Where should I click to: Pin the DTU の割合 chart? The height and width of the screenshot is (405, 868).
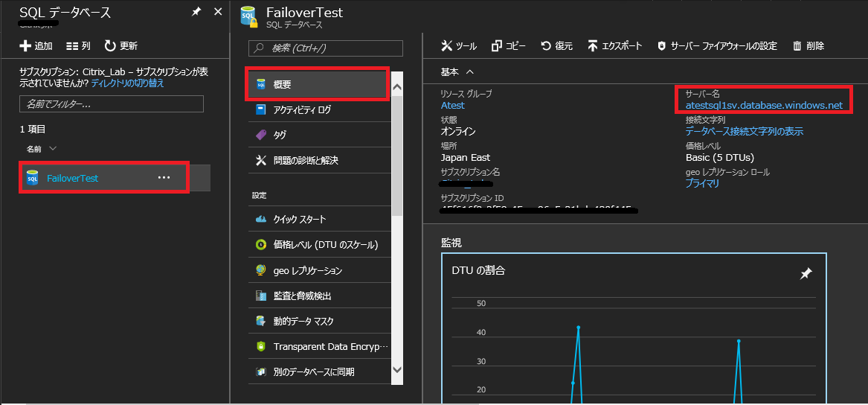806,273
